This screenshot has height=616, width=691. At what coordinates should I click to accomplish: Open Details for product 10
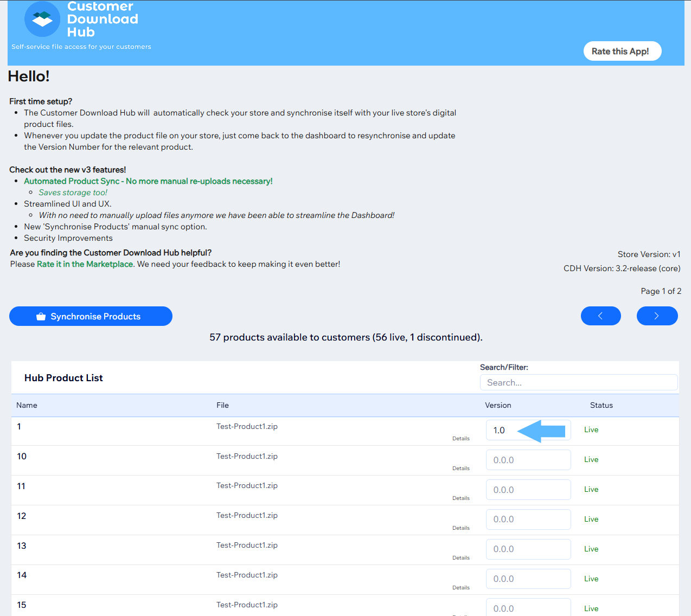[x=461, y=468]
